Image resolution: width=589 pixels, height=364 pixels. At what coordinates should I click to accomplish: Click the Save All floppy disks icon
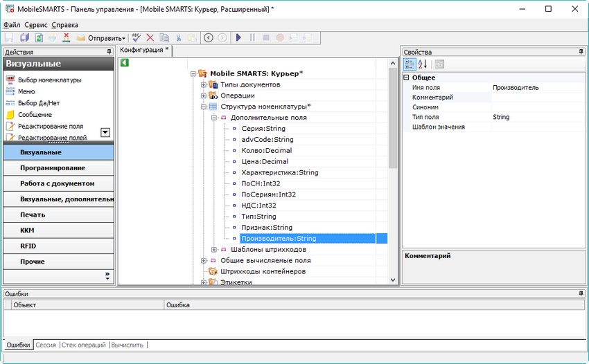24,37
